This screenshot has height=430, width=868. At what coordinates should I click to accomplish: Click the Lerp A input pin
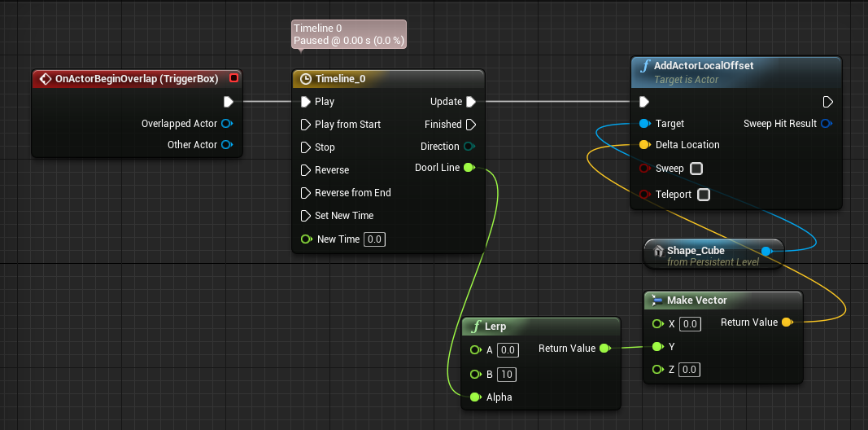click(x=476, y=349)
